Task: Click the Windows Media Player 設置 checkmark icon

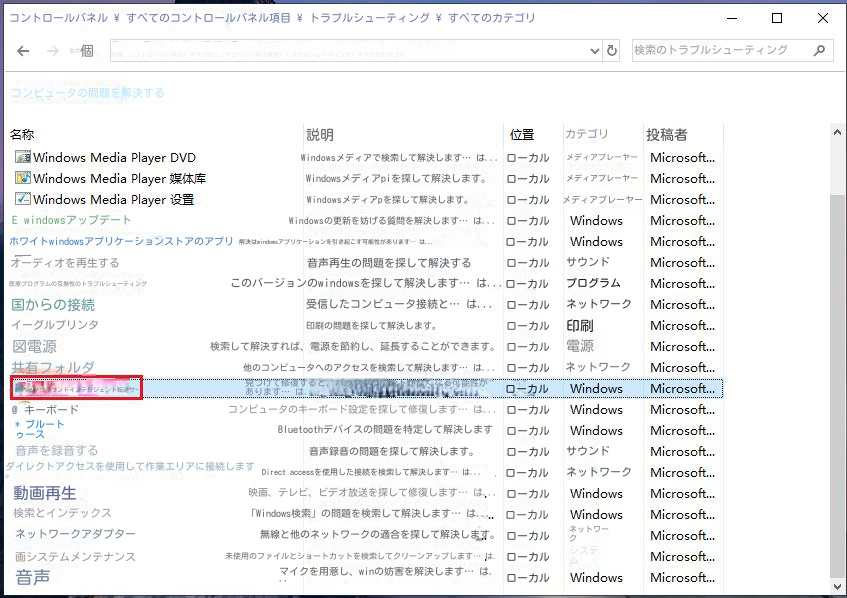Action: coord(24,199)
